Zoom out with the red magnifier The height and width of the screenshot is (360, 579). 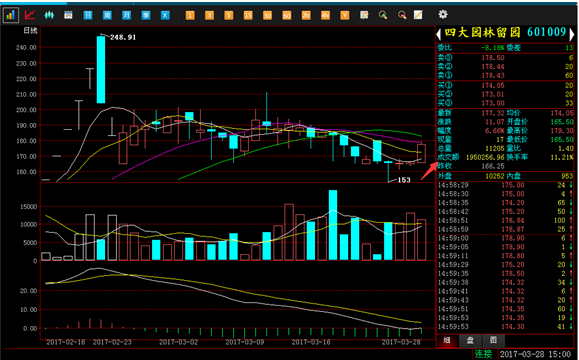pos(402,15)
